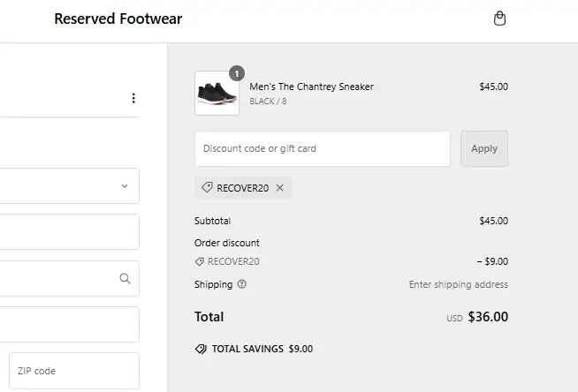Click the empty field above ZIP code

coord(70,325)
